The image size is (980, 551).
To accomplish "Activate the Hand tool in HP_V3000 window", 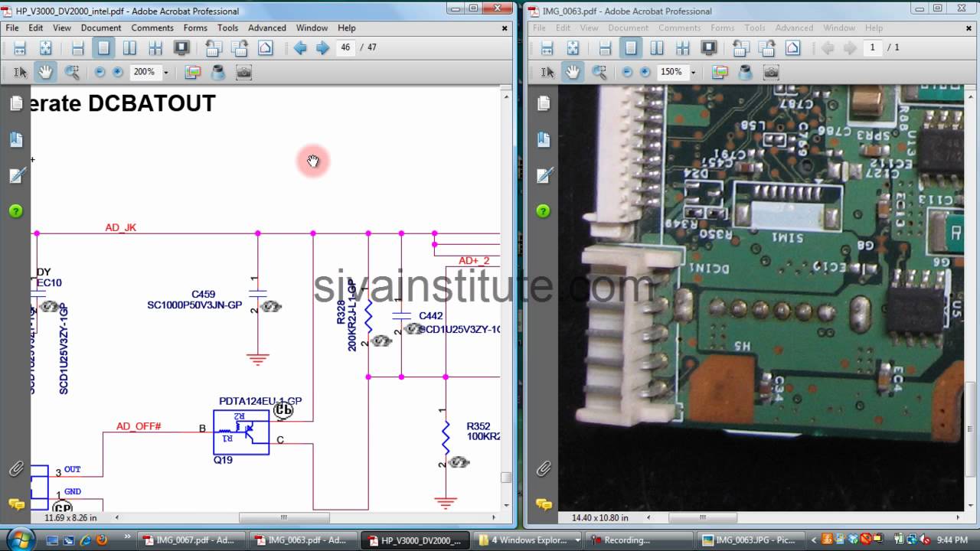I will [x=46, y=72].
